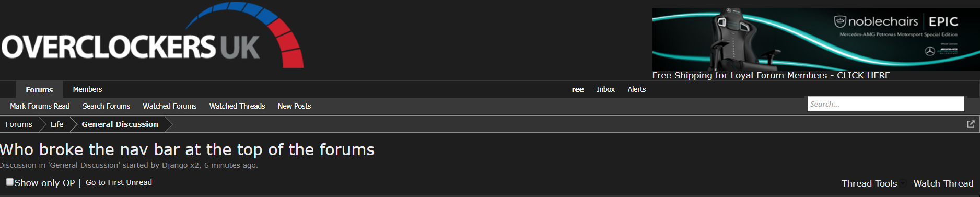Click Go to First Unread

point(119,182)
